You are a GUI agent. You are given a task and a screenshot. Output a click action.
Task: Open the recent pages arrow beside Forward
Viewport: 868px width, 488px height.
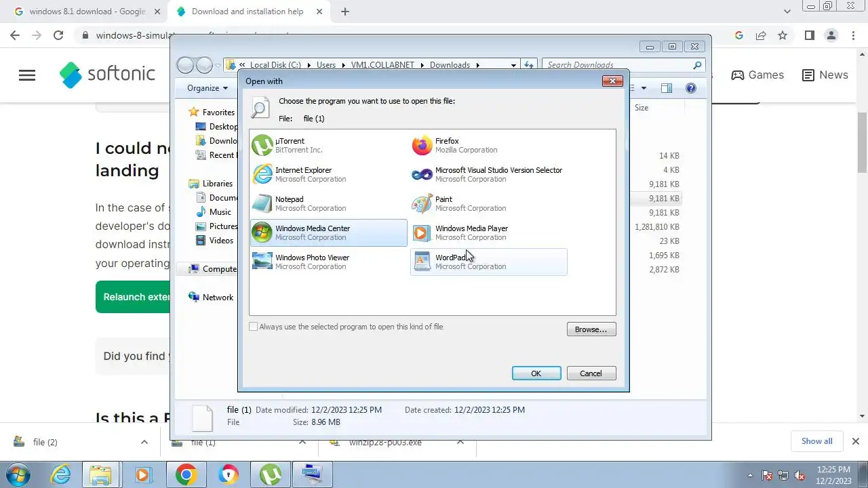pos(218,65)
